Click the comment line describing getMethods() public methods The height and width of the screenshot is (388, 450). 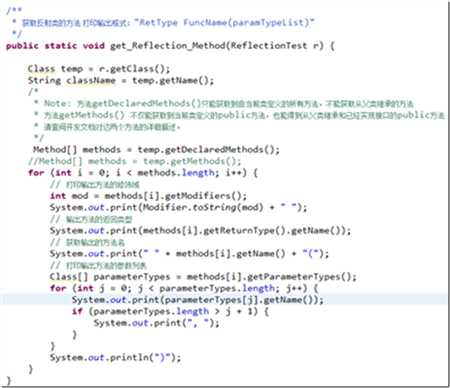[239, 115]
